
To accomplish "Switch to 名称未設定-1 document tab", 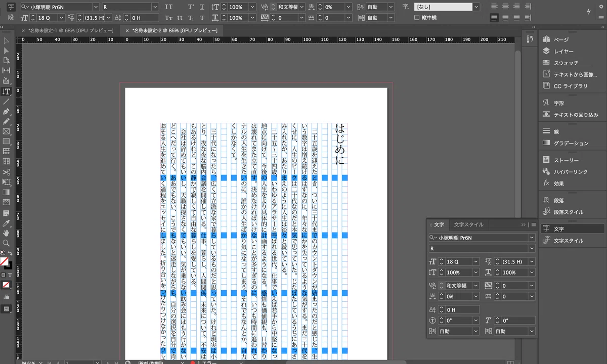I will (70, 30).
